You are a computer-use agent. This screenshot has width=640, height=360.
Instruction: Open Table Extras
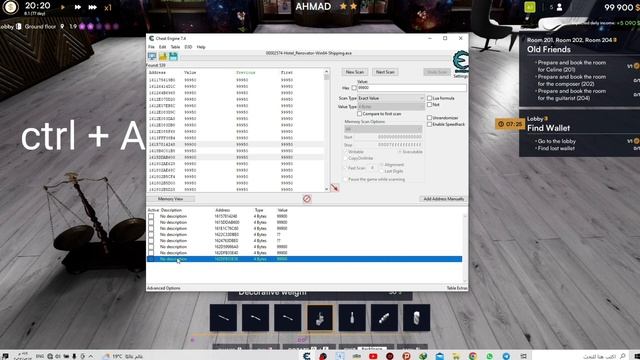coord(457,288)
